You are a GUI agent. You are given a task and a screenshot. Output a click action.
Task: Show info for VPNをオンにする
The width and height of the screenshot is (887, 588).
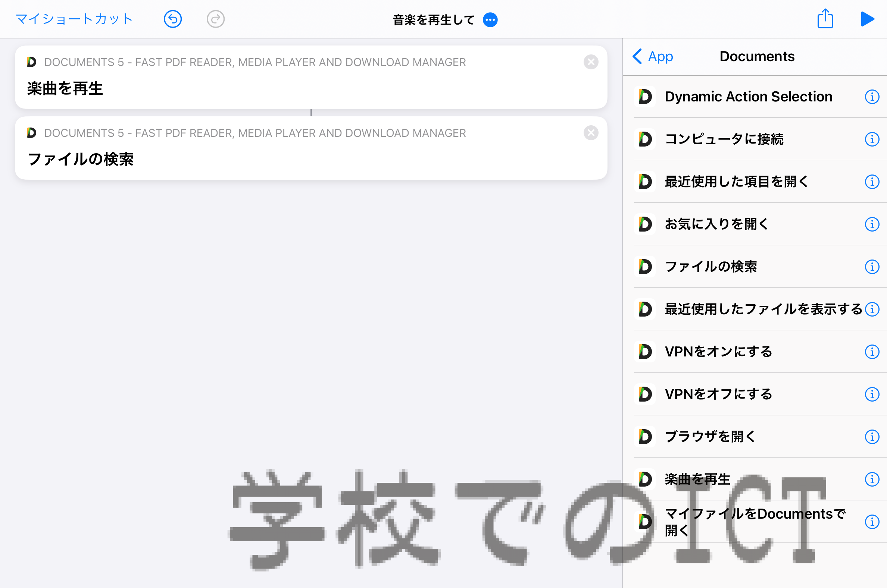click(872, 352)
